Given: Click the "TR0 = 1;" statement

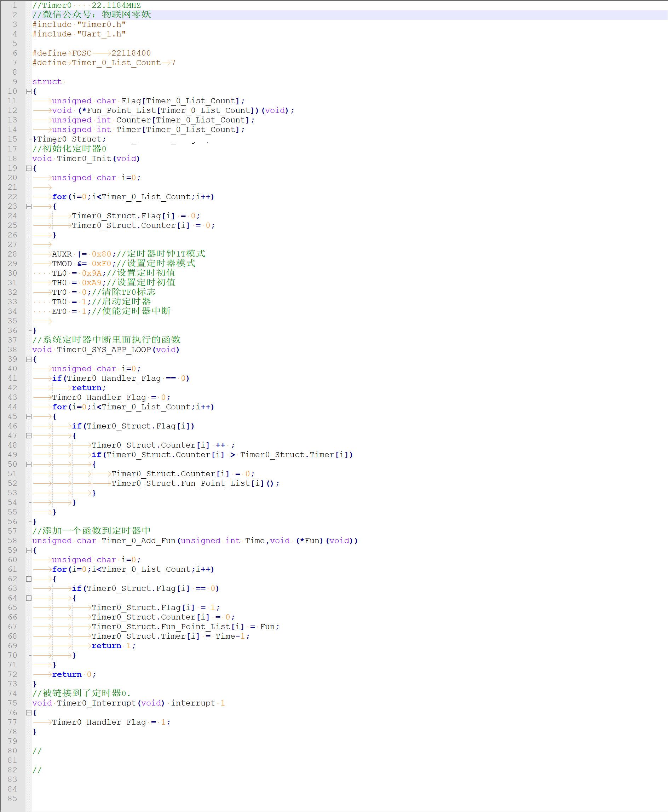Looking at the screenshot, I should (x=71, y=302).
